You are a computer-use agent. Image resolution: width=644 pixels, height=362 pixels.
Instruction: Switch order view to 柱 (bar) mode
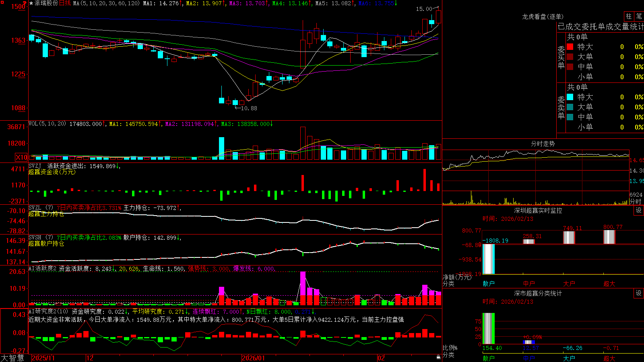[629, 16]
